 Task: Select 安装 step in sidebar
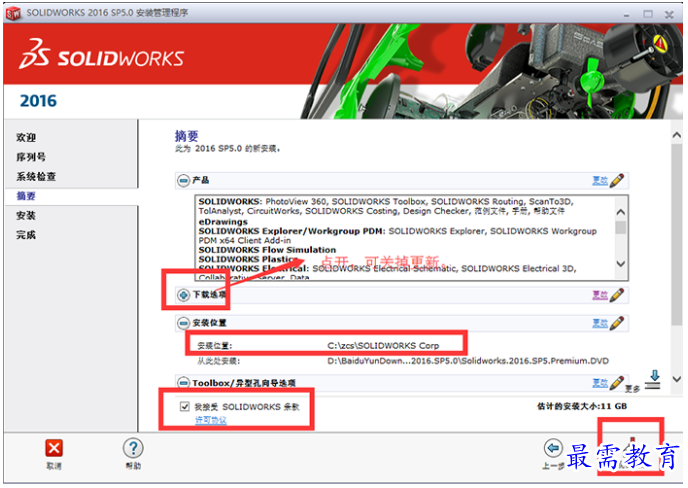pos(26,215)
